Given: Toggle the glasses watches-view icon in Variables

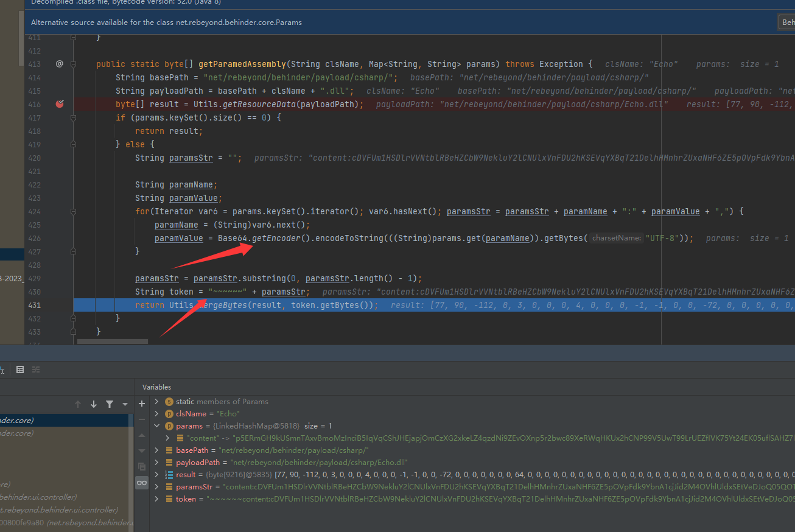Looking at the screenshot, I should click(x=142, y=483).
